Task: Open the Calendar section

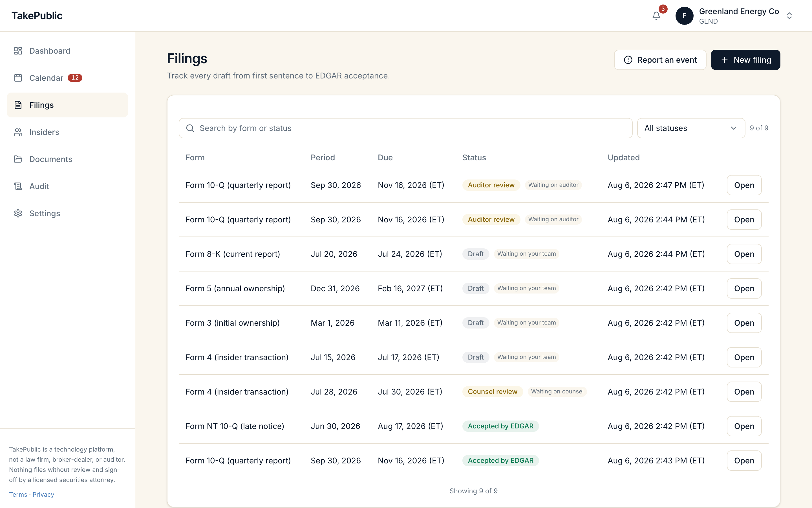Action: [x=67, y=78]
